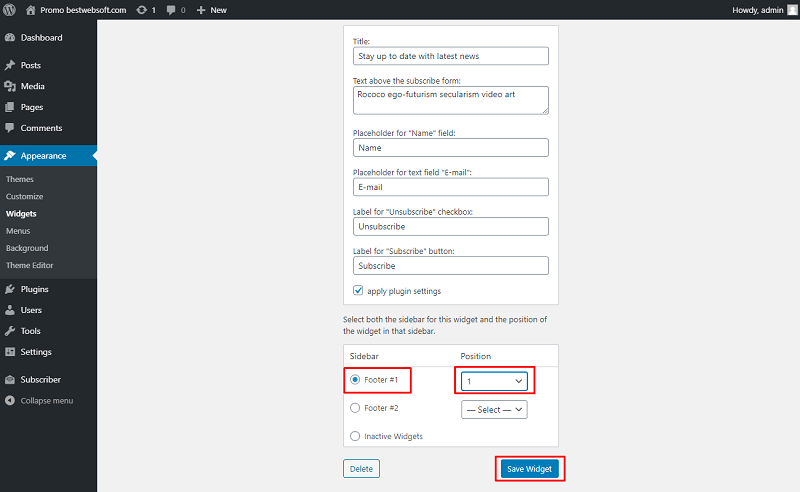
Task: Click the Save Widget button
Action: click(530, 469)
